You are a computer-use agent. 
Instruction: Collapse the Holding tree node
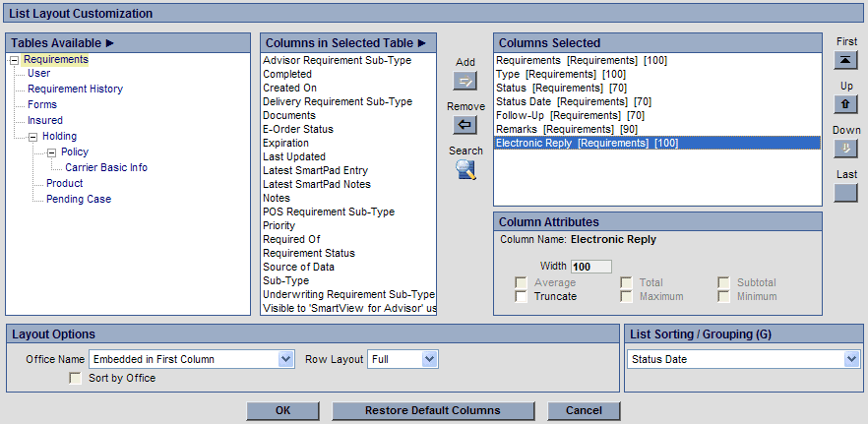pos(32,137)
